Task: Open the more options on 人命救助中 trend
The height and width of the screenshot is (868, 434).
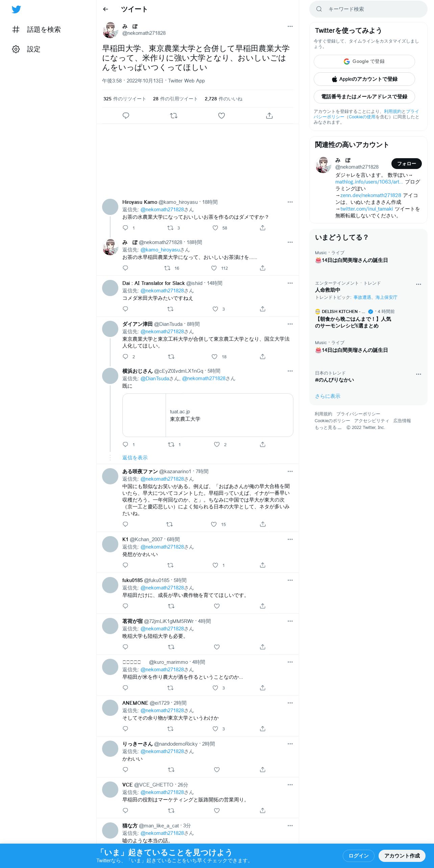Action: [418, 284]
